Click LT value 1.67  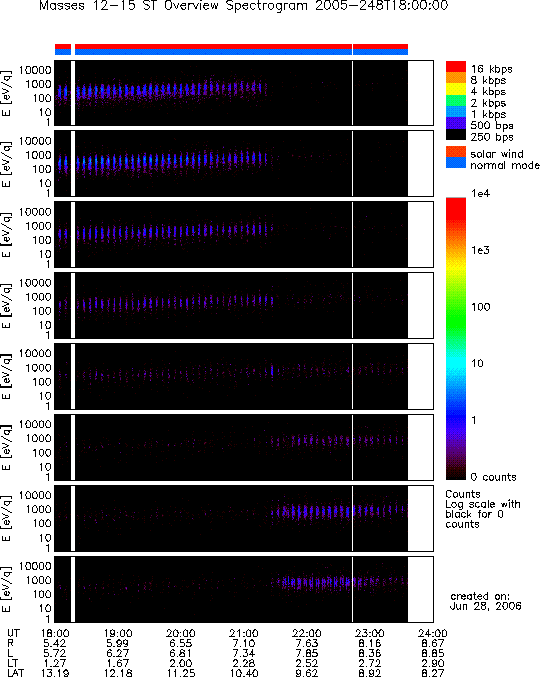tap(117, 663)
